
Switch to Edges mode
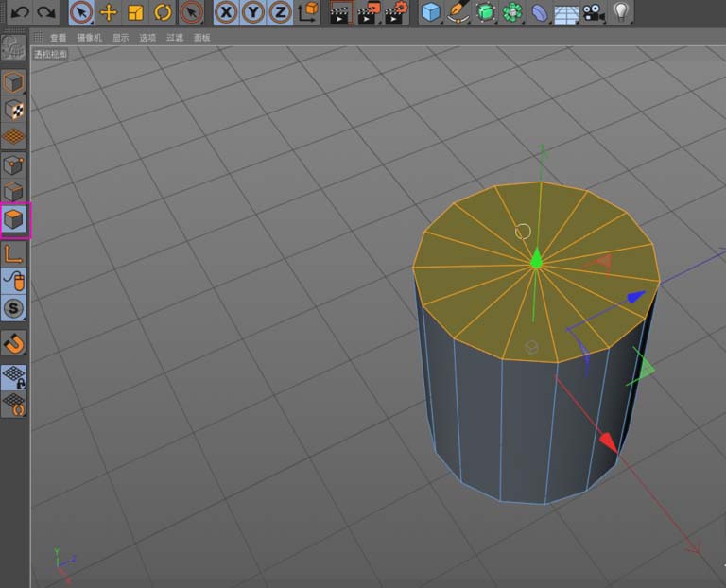click(14, 193)
